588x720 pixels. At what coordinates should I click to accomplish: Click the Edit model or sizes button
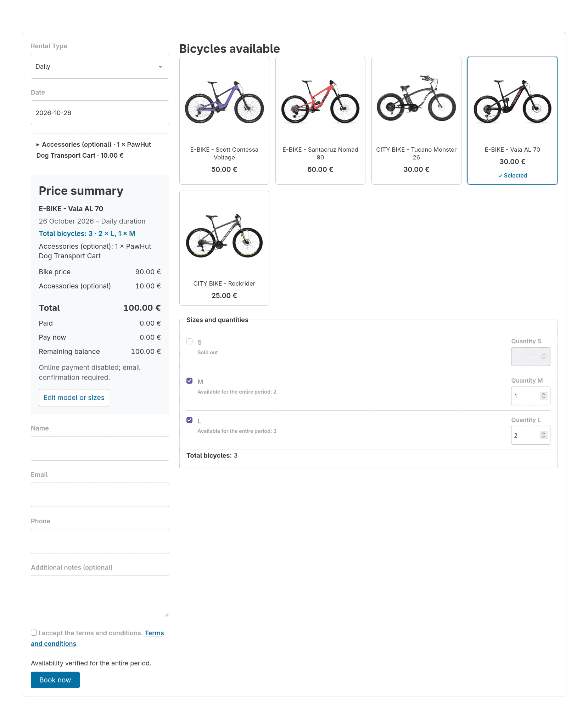coord(74,398)
